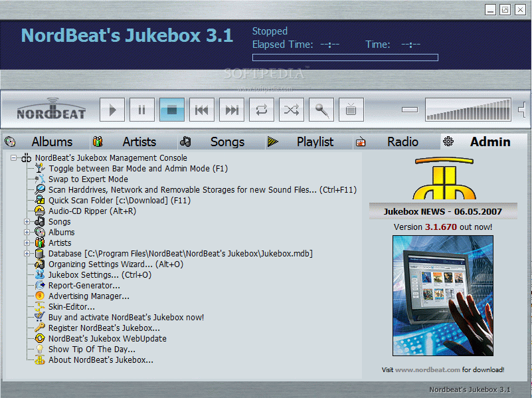The image size is (532, 398).
Task: Expand the Artists tree node
Action: 27,243
